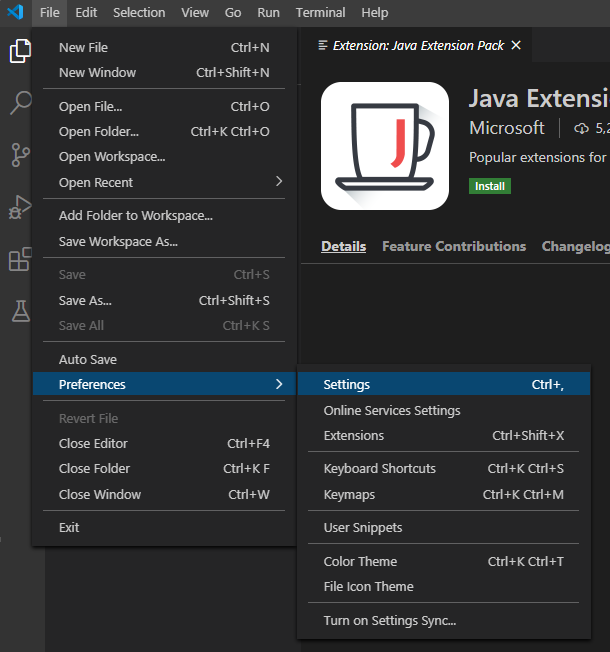The height and width of the screenshot is (652, 610).
Task: Choose New File from File menu
Action: coord(164,47)
